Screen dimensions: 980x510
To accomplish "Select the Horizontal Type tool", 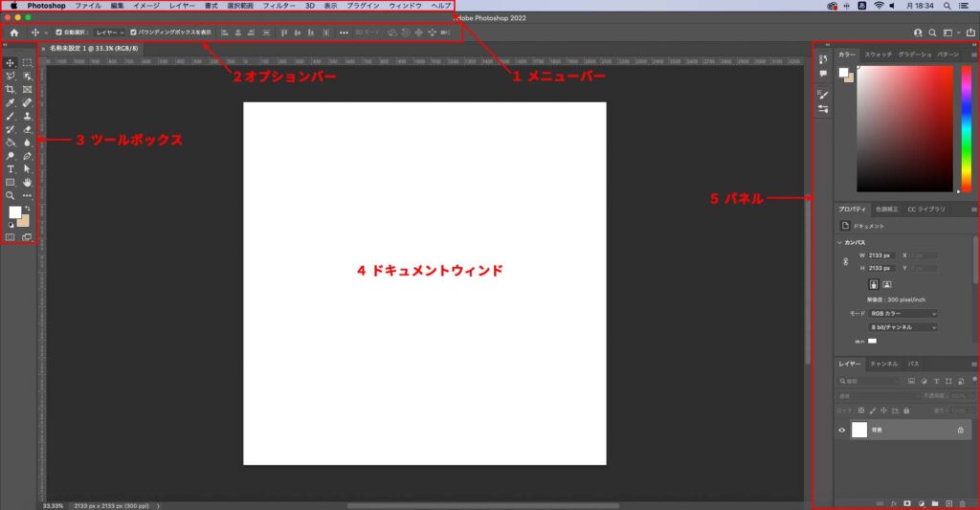I will coord(10,169).
